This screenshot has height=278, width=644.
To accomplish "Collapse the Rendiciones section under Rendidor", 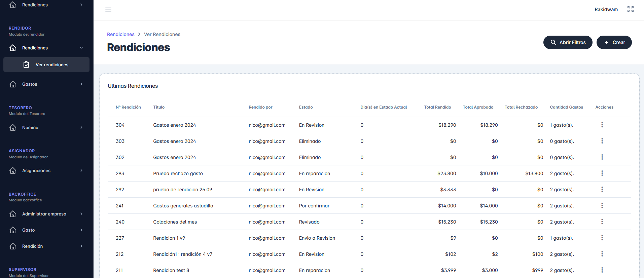I will pyautogui.click(x=81, y=48).
